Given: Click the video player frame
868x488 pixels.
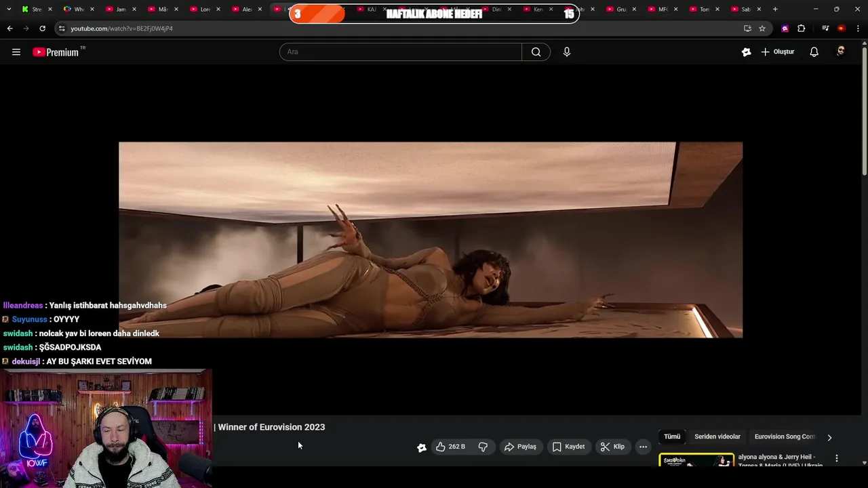Looking at the screenshot, I should 431,240.
